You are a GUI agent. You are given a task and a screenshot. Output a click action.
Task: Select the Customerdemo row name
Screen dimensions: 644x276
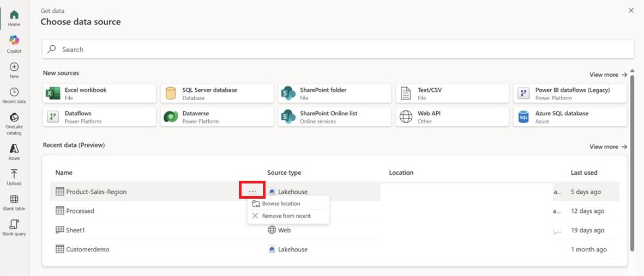(87, 249)
